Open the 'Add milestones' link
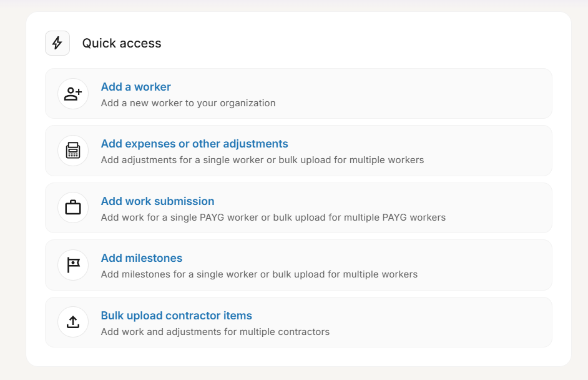Viewport: 588px width, 380px height. pos(142,258)
